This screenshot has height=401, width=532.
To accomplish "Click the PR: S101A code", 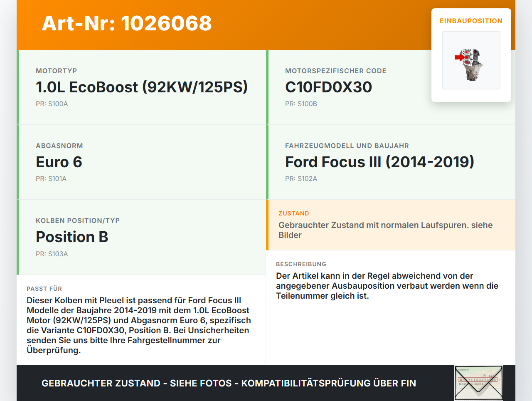I will click(x=51, y=179).
